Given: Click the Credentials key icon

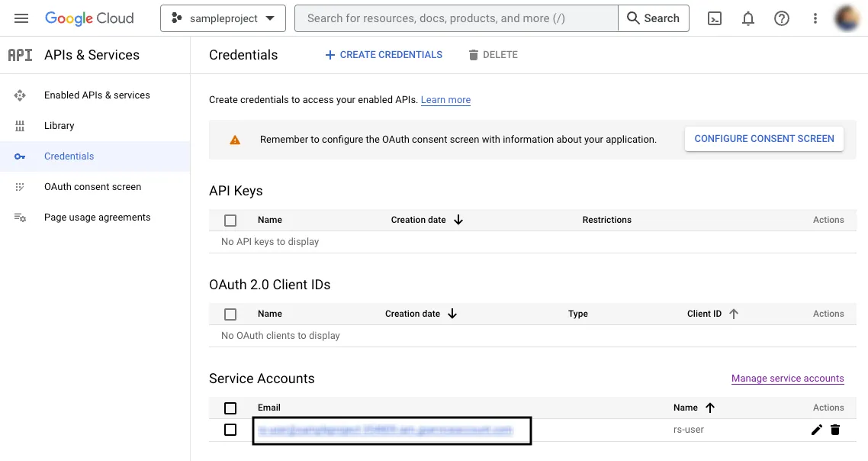Looking at the screenshot, I should click(20, 156).
